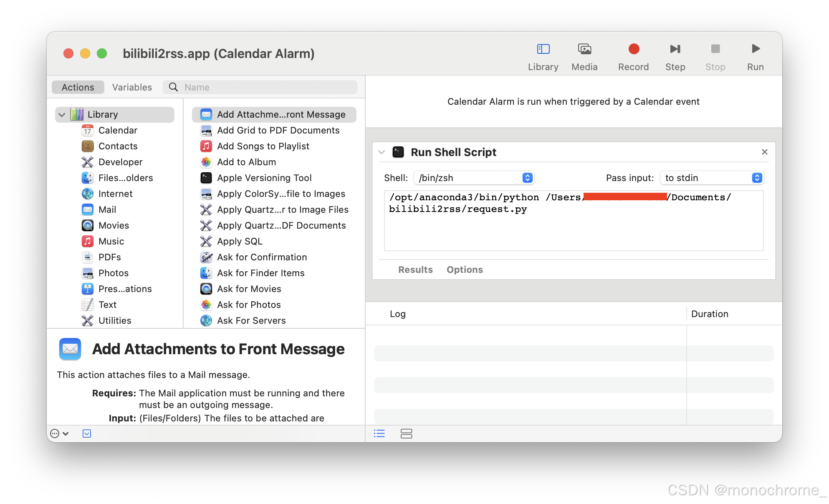
Task: Open the Media browser icon
Action: pyautogui.click(x=584, y=49)
